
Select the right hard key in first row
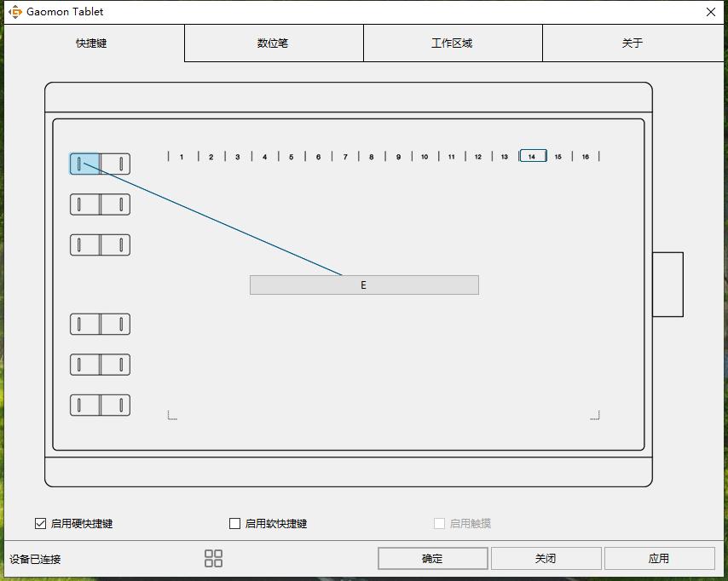click(115, 164)
